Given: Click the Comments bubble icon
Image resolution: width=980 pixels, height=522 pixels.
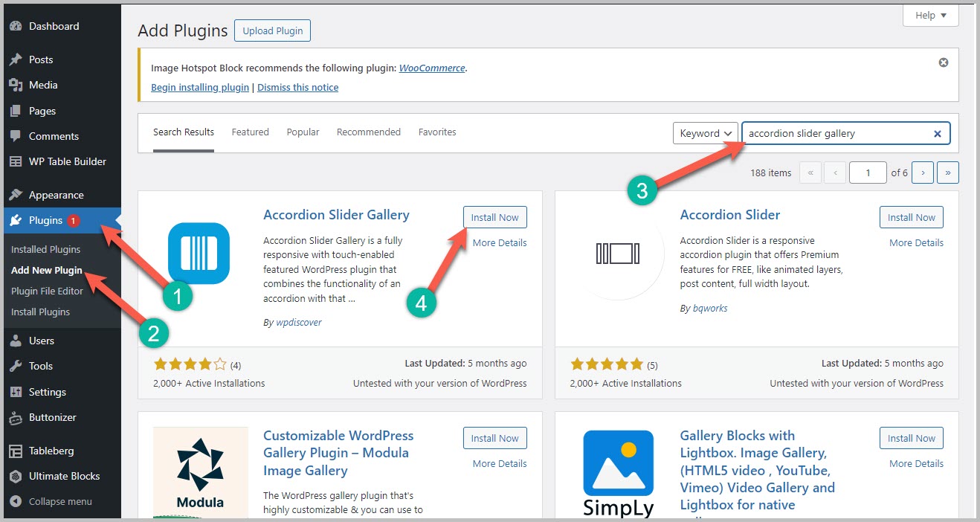Looking at the screenshot, I should point(16,136).
